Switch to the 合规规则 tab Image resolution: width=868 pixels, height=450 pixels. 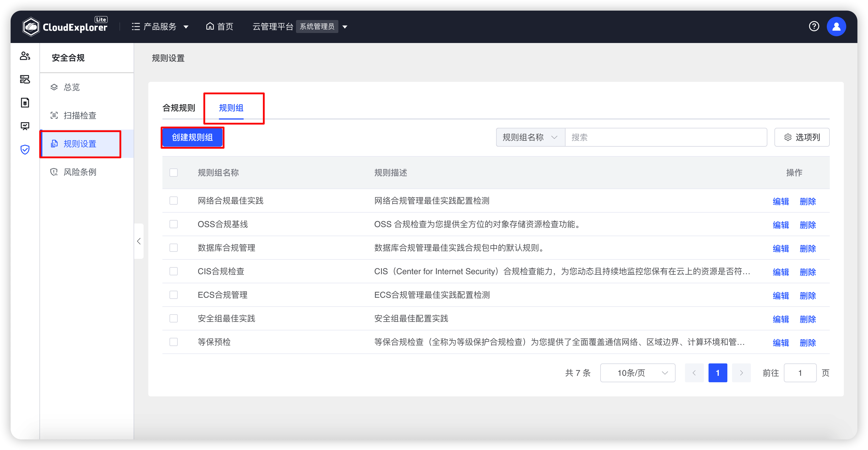tap(179, 108)
